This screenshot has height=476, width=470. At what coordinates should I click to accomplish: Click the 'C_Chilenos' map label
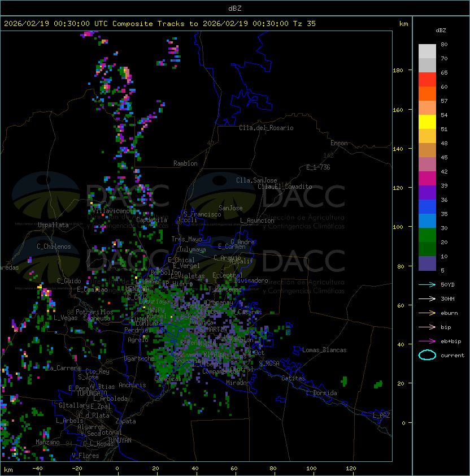[x=54, y=246]
